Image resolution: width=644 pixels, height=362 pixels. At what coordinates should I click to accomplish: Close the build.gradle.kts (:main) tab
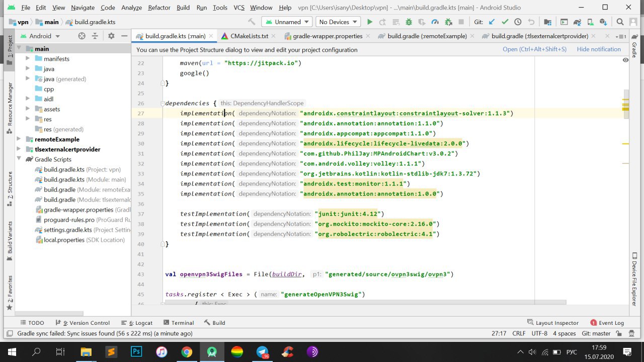click(211, 36)
